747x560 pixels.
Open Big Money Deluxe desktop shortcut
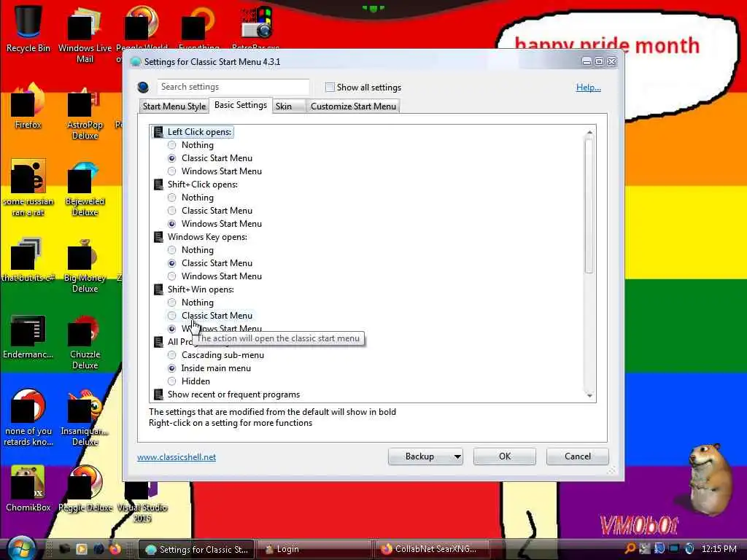(85, 267)
